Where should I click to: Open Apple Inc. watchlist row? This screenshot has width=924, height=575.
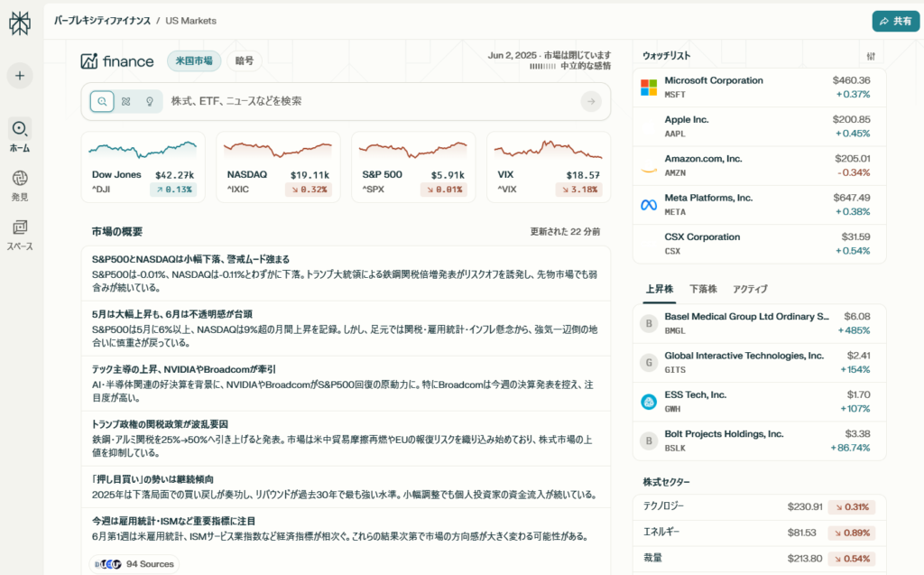759,126
